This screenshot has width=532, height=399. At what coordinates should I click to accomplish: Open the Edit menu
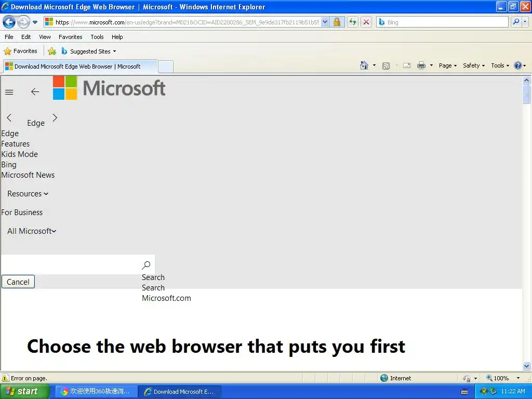(26, 37)
